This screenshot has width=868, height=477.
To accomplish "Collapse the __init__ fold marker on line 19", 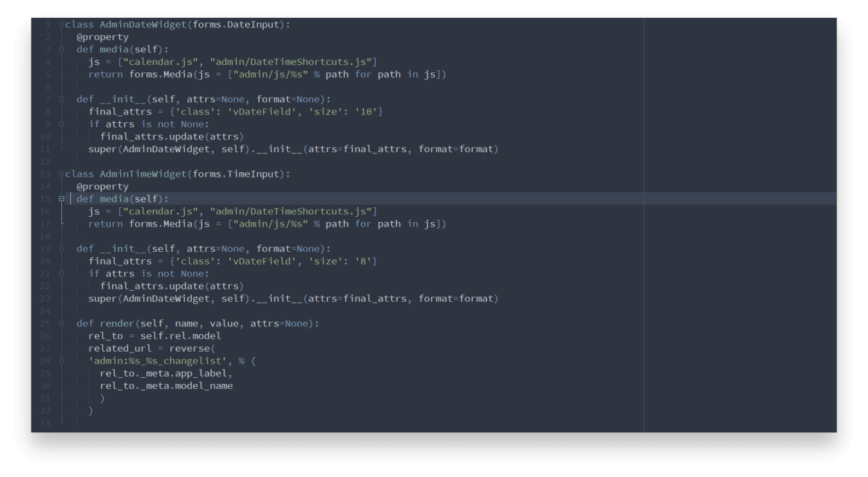I will 60,248.
